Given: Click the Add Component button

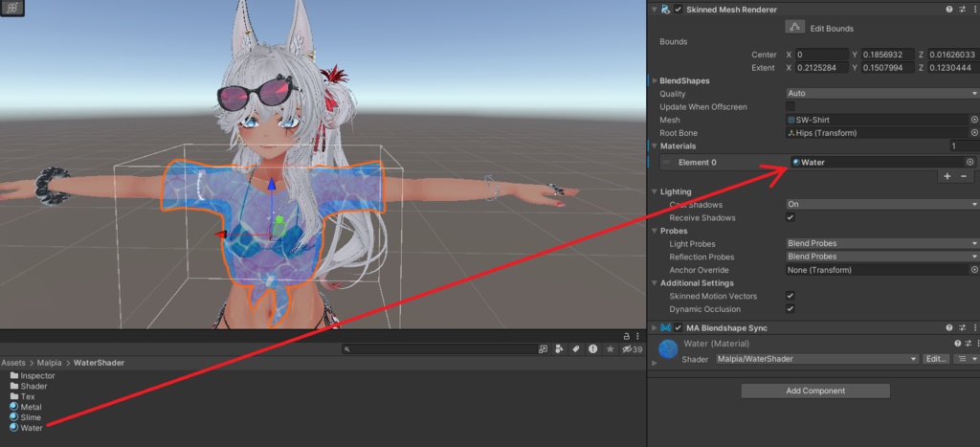Looking at the screenshot, I should (815, 391).
